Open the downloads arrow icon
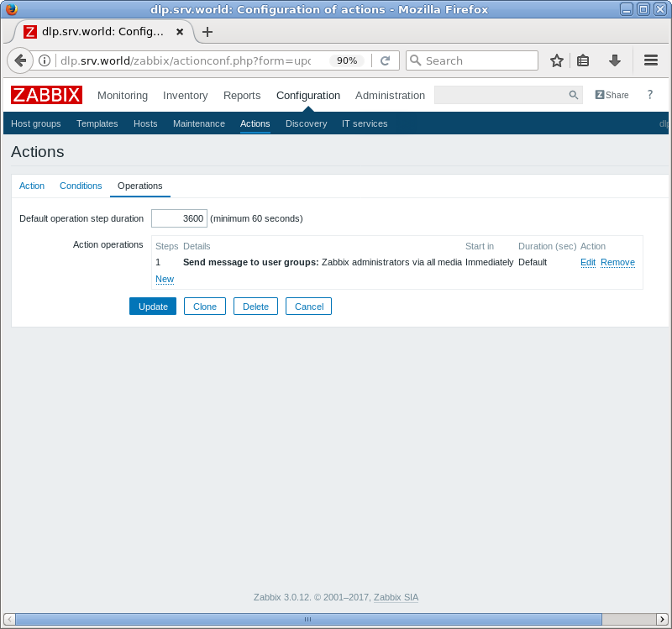 point(615,60)
